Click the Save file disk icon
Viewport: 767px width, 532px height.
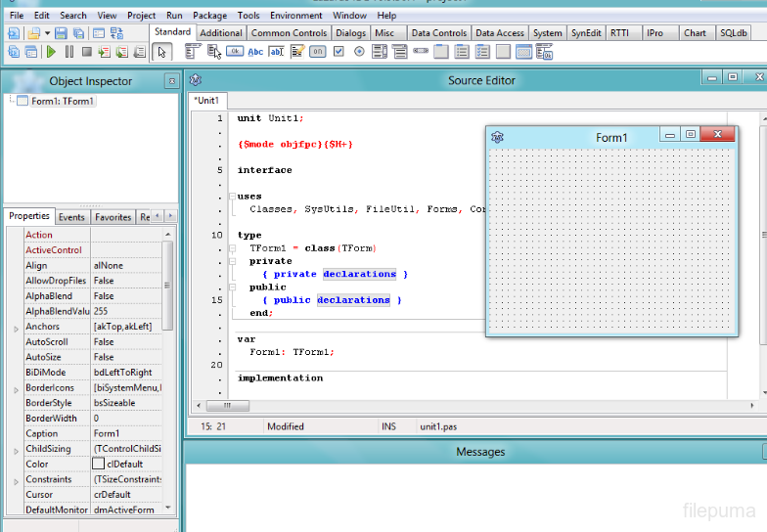click(62, 33)
